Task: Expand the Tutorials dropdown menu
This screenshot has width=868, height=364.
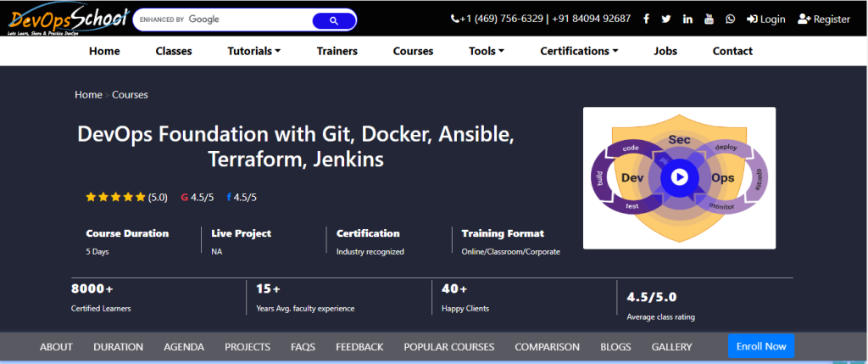Action: (x=254, y=51)
